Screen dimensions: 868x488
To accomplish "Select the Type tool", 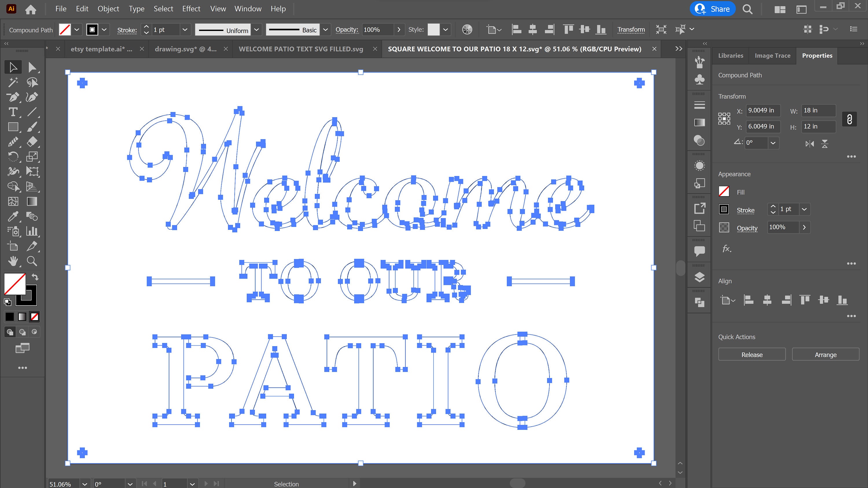I will [14, 112].
